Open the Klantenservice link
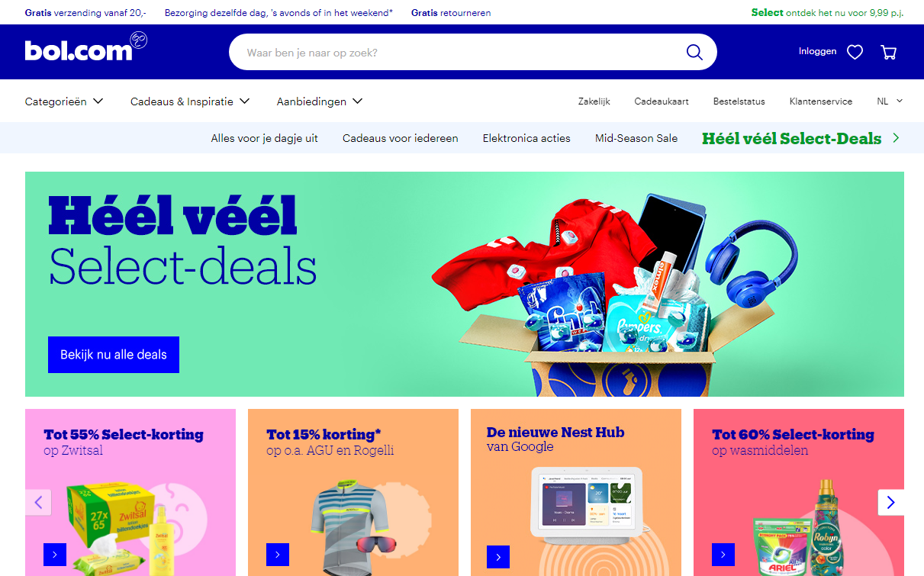Image resolution: width=924 pixels, height=576 pixels. (x=821, y=101)
